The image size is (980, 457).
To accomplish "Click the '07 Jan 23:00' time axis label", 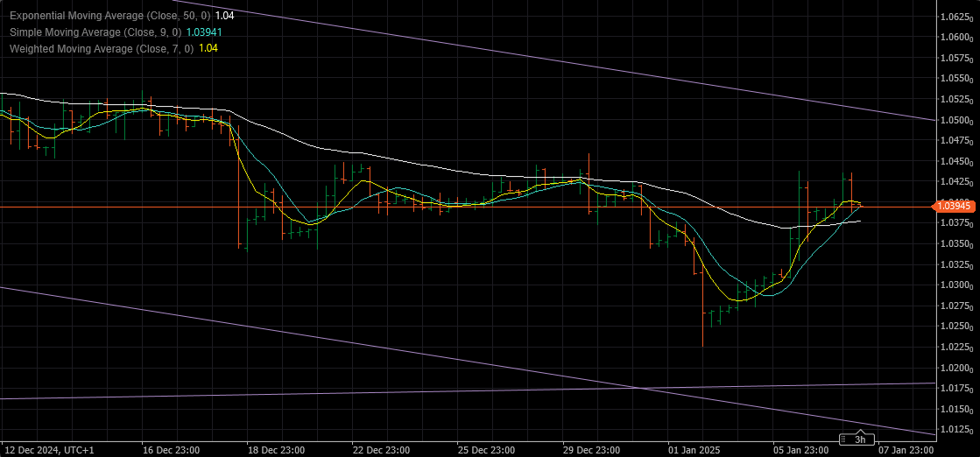I will click(906, 450).
